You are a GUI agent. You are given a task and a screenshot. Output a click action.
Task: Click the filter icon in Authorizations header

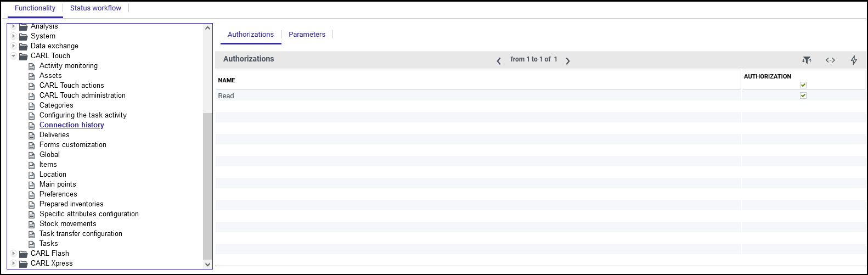[807, 60]
